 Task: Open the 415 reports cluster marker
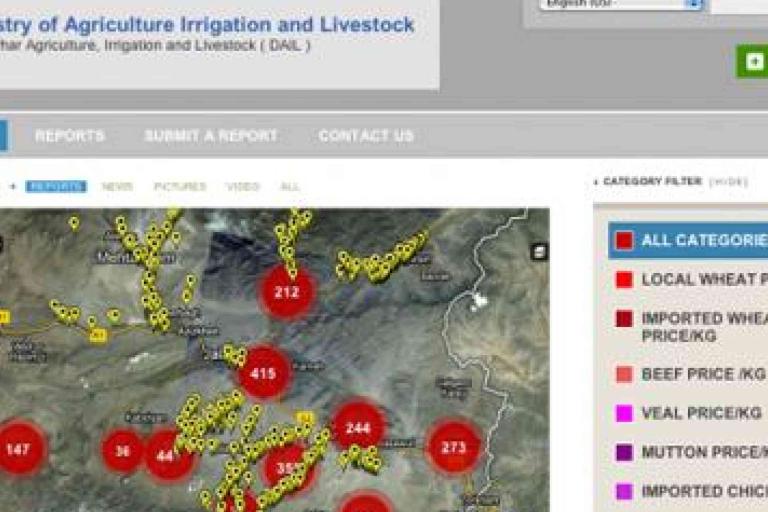point(264,374)
